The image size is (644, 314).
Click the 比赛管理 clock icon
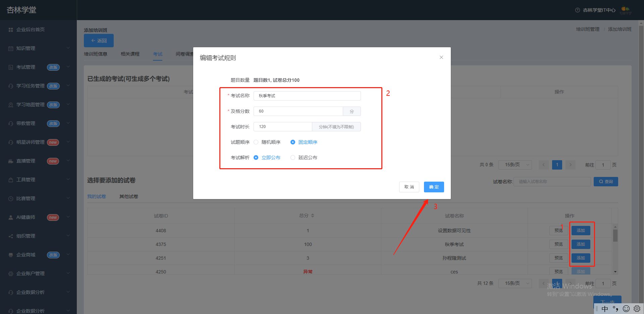11,199
